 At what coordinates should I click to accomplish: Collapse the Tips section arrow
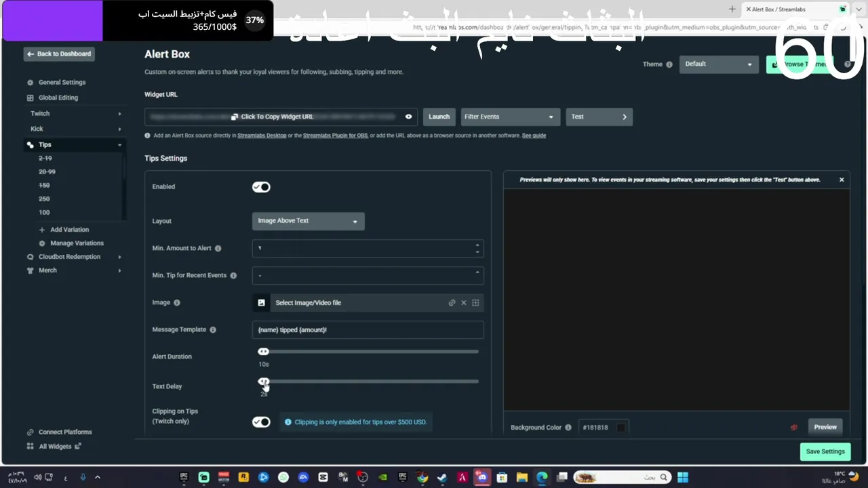[x=119, y=145]
